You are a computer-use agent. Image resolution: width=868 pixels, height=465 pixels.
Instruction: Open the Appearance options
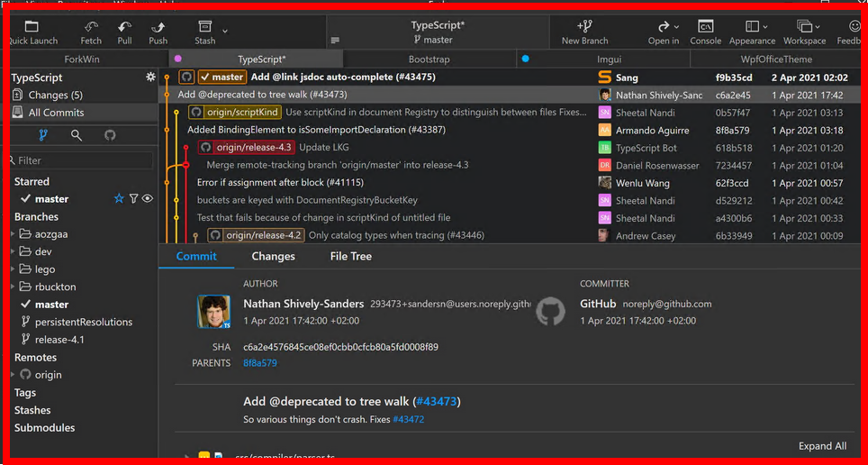(x=752, y=32)
